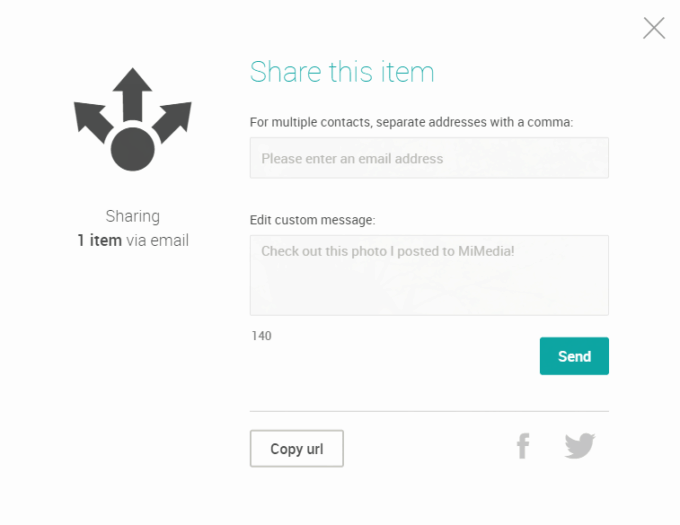Click the dark circle in share graphic

[132, 150]
